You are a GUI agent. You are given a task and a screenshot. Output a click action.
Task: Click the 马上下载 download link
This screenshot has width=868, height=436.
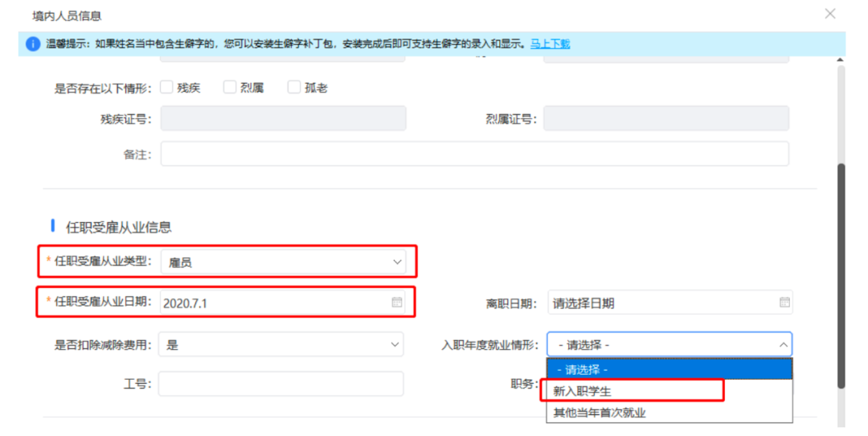pyautogui.click(x=550, y=43)
